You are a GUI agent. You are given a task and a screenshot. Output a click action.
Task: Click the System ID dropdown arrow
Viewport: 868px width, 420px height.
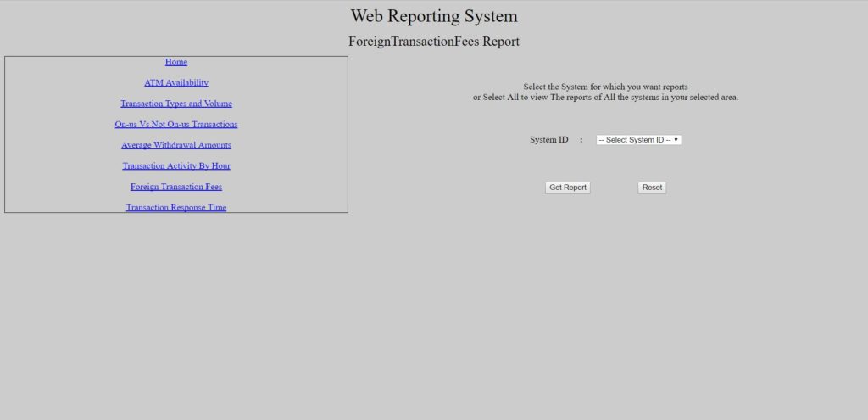coord(676,140)
